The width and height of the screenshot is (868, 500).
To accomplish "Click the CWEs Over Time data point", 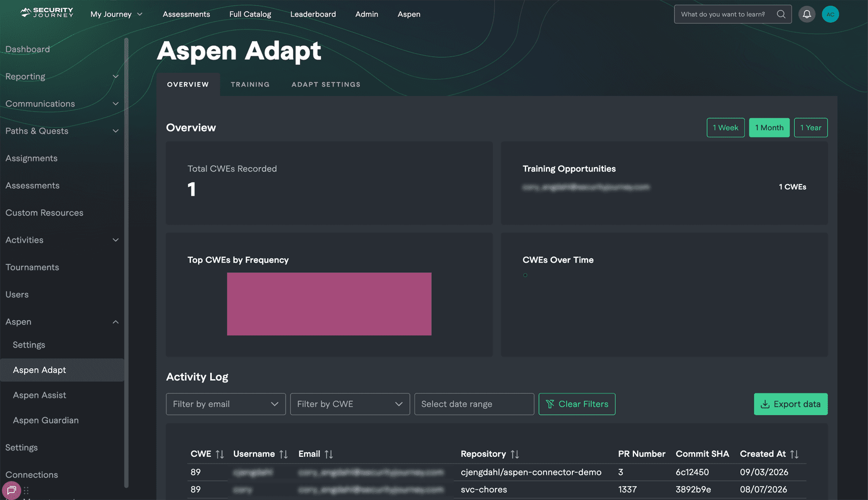I will pyautogui.click(x=525, y=275).
